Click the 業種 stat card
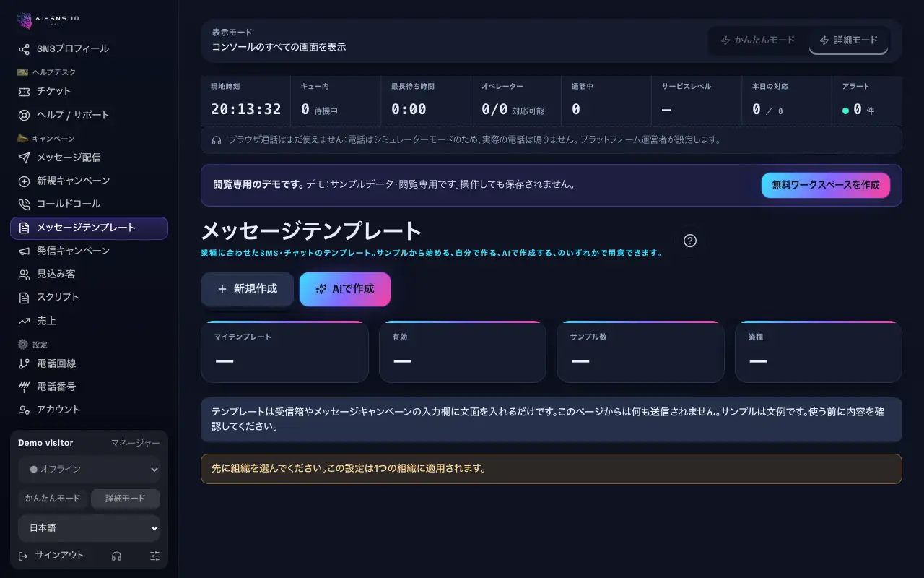924x578 pixels. (819, 352)
